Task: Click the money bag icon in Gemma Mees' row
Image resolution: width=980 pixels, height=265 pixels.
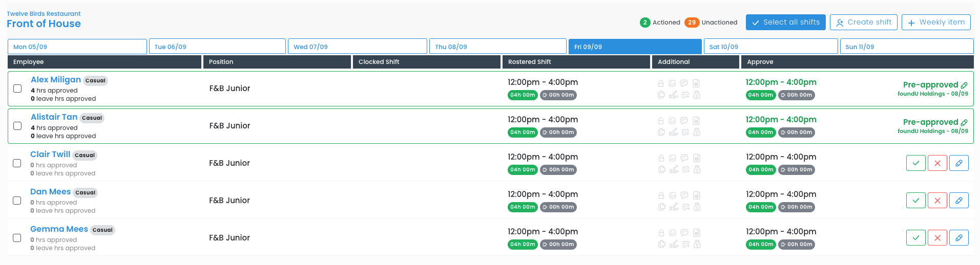Action: point(697,244)
